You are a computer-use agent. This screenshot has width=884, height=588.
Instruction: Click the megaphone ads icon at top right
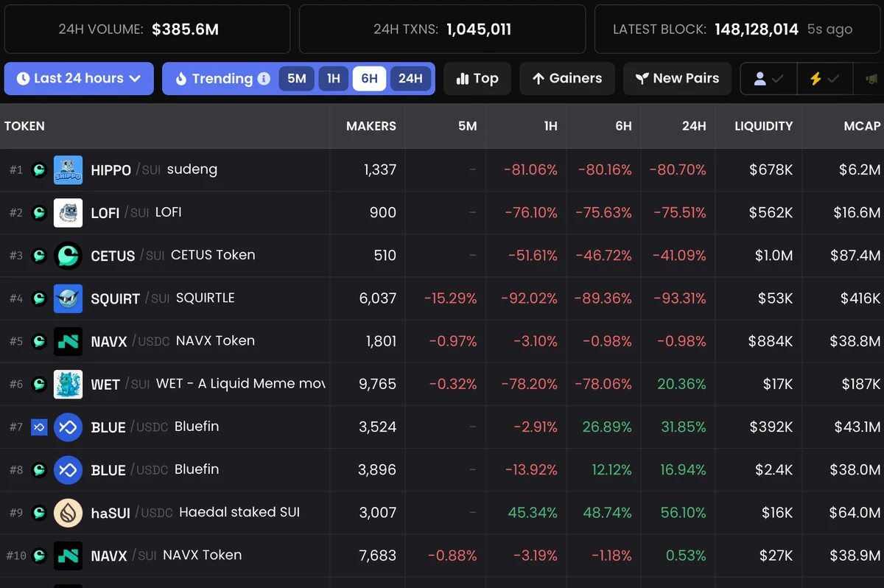click(872, 78)
